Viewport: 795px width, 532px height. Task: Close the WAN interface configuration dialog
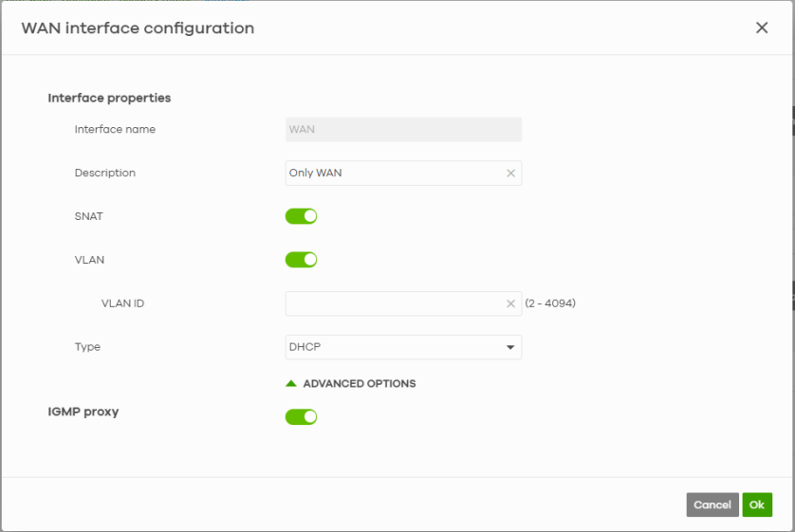[x=761, y=28]
